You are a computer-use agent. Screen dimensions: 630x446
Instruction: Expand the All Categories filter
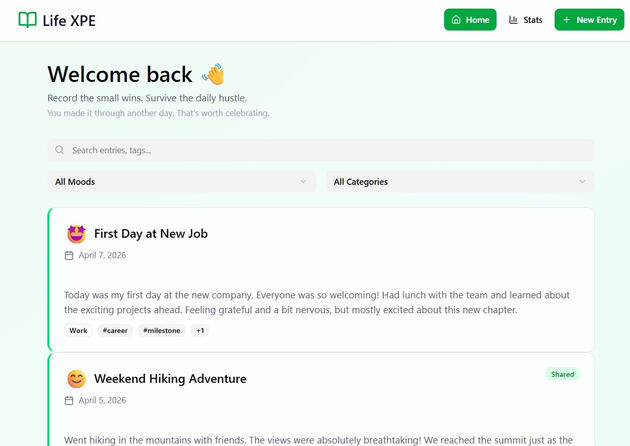click(x=460, y=182)
